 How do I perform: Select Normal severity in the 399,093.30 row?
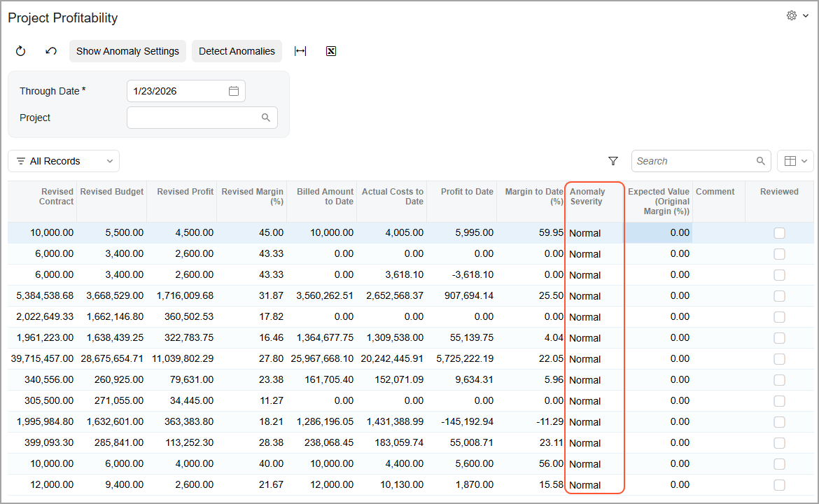(x=595, y=443)
